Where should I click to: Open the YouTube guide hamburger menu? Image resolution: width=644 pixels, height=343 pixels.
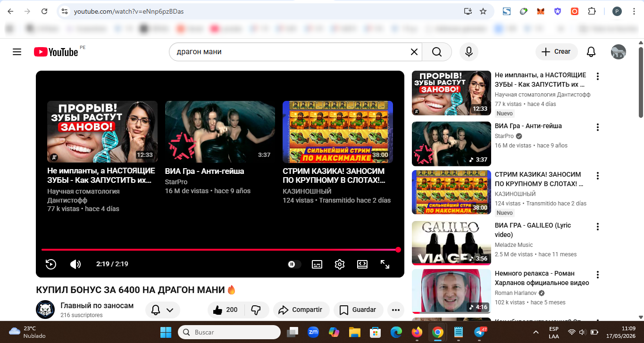click(x=17, y=52)
